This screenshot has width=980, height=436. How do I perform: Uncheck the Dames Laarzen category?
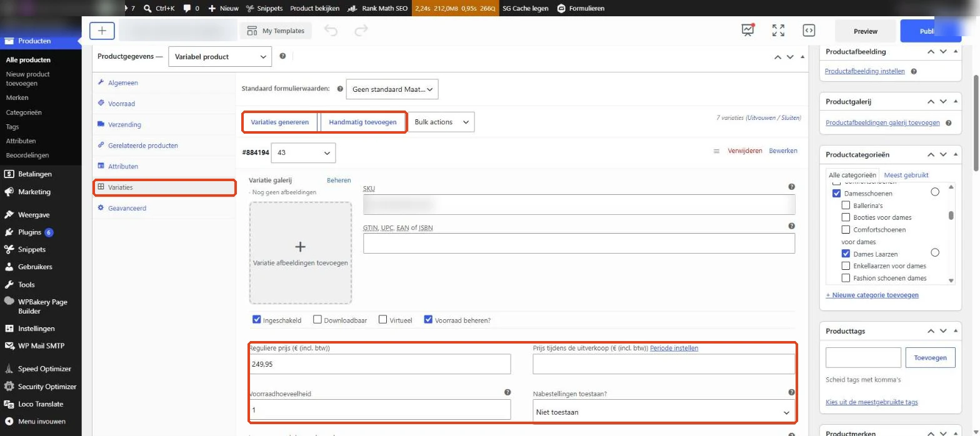pos(846,254)
